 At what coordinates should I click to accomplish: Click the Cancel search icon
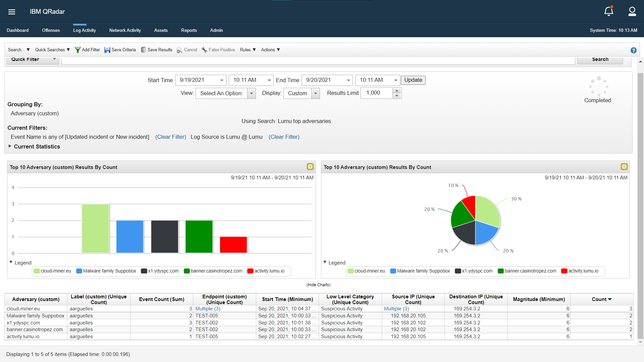tap(179, 50)
